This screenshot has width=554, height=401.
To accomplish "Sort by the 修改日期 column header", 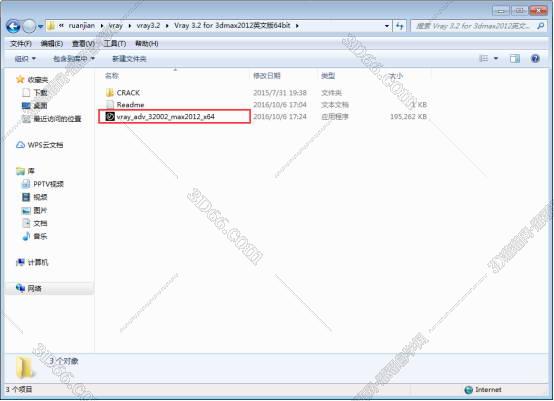I will tap(267, 76).
